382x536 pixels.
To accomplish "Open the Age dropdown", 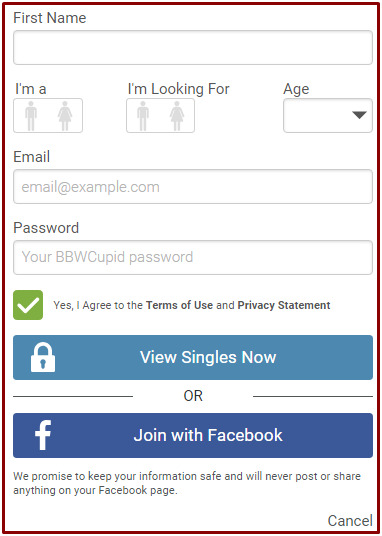I will [x=328, y=116].
